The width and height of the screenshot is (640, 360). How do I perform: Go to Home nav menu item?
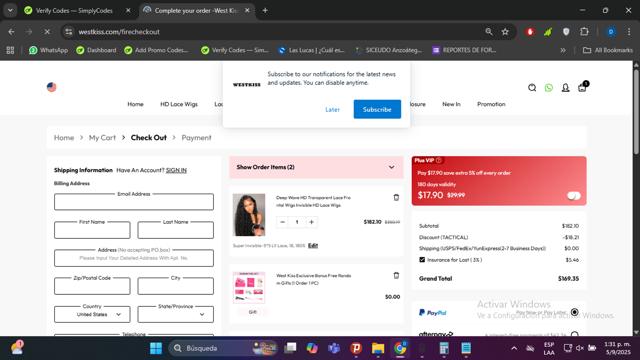[136, 104]
